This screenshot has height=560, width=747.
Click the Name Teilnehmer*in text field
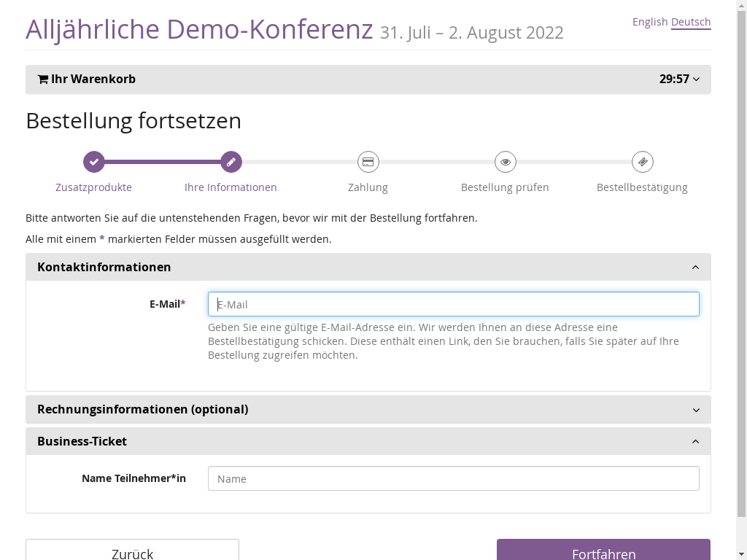coord(453,478)
